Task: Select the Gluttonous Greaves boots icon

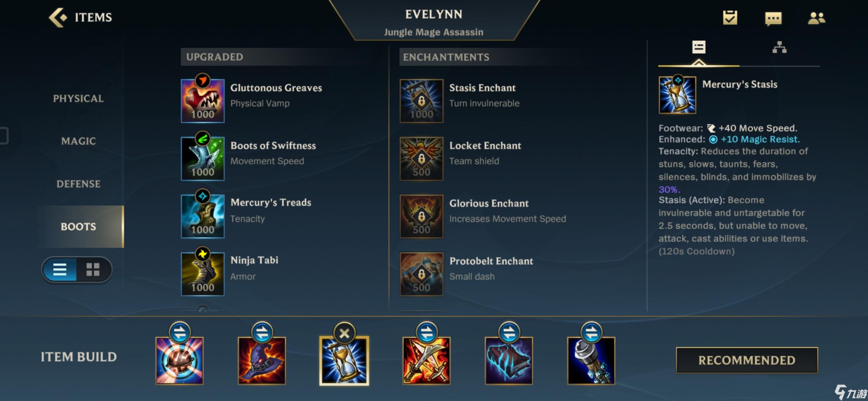Action: click(x=203, y=100)
